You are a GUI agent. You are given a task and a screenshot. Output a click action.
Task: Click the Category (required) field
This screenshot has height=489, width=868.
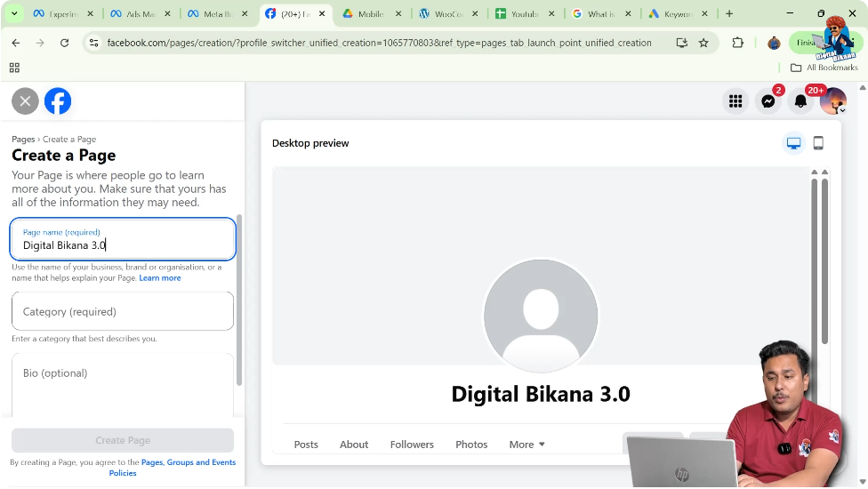point(123,311)
